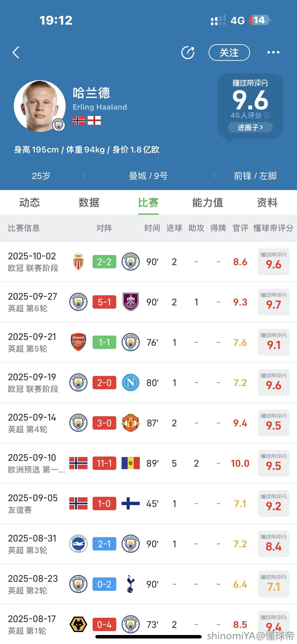This screenshot has height=644, width=297.
Task: Tap the Burnley club crest
Action: [131, 302]
